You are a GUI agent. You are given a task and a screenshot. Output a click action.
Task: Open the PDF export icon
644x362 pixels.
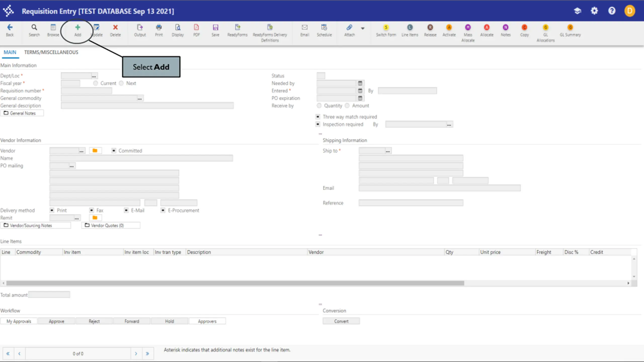click(x=196, y=27)
